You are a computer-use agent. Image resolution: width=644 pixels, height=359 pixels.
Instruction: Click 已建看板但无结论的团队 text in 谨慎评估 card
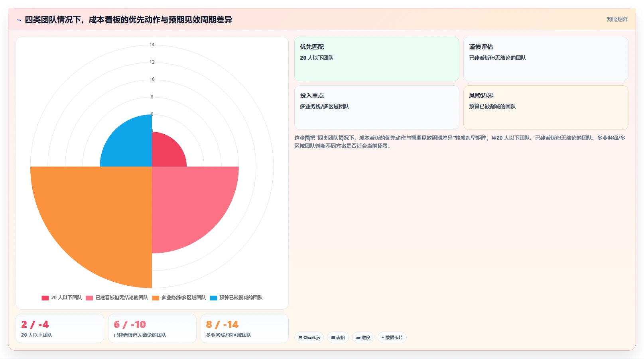(x=497, y=58)
